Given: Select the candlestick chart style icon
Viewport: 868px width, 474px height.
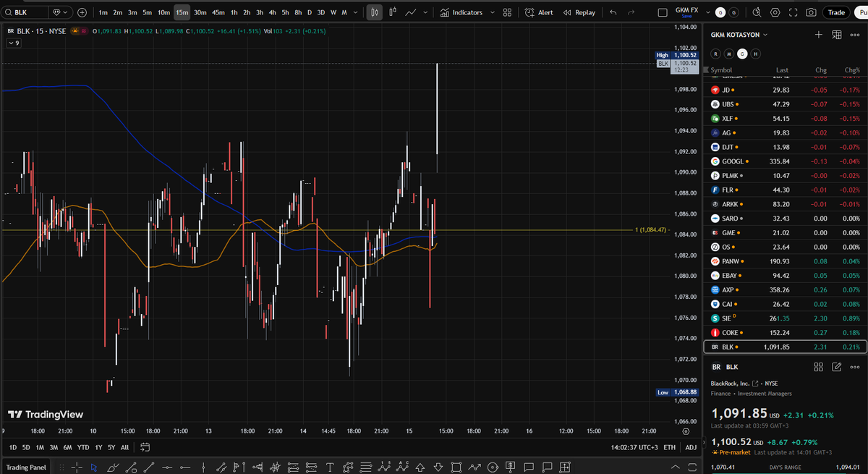Looking at the screenshot, I should click(x=374, y=12).
